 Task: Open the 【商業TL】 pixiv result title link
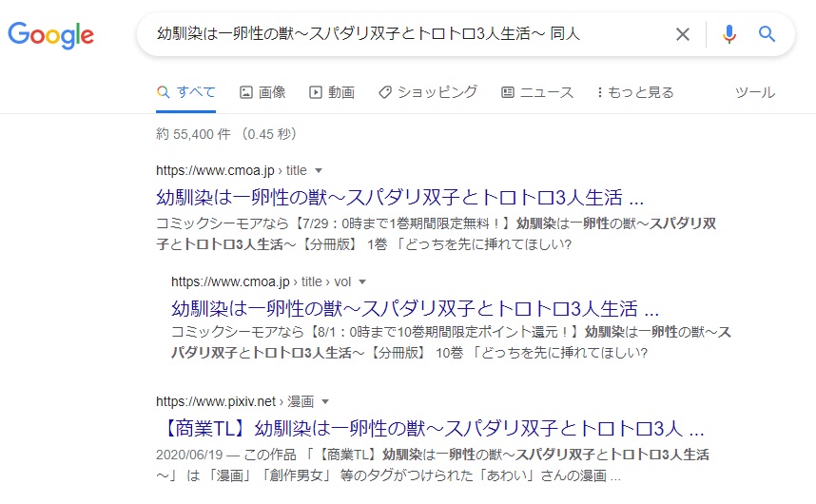[x=431, y=429]
